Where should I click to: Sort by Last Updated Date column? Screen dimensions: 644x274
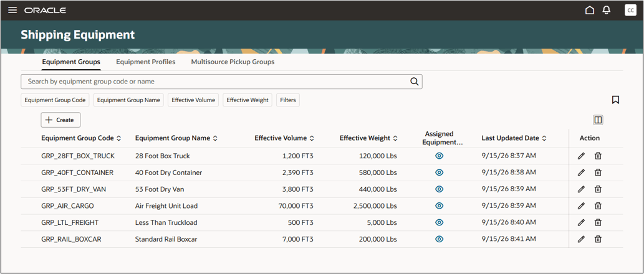pos(544,139)
